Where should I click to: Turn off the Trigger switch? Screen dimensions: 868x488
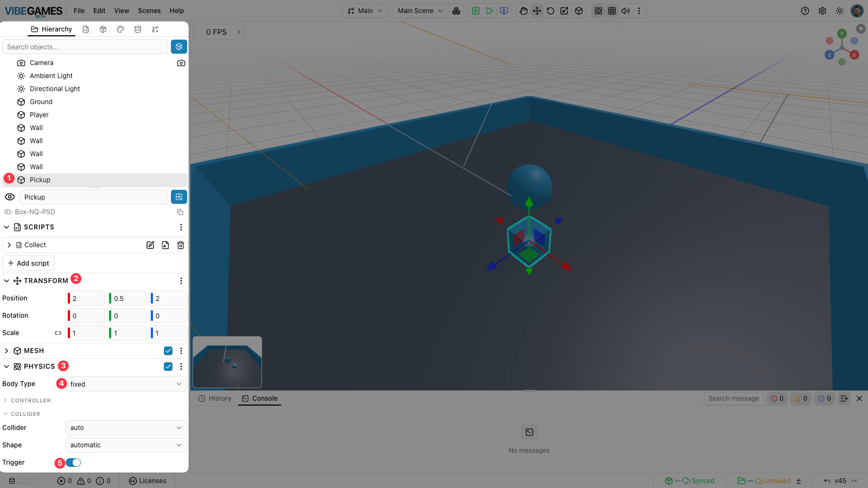coord(73,463)
